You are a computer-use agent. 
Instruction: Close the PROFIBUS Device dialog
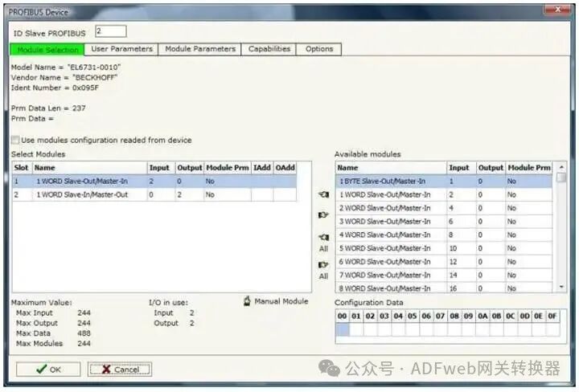[x=557, y=10]
